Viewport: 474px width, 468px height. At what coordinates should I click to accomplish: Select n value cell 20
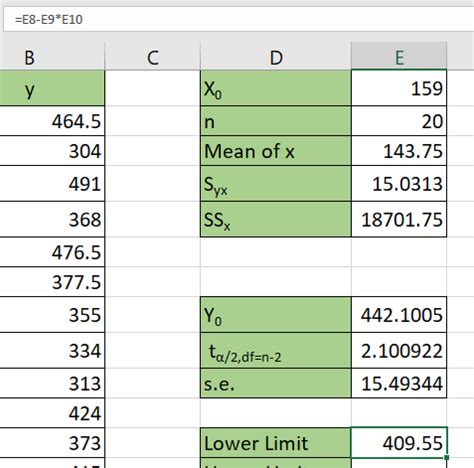399,121
